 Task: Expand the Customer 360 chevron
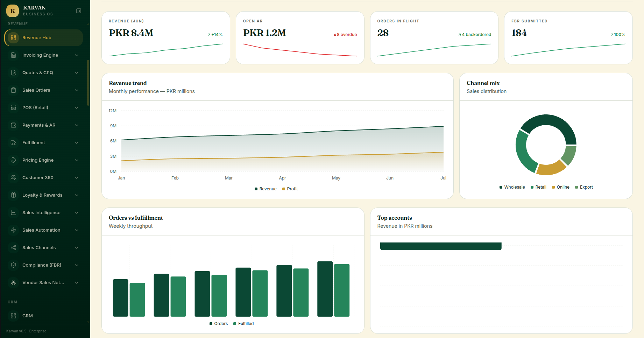coord(77,177)
